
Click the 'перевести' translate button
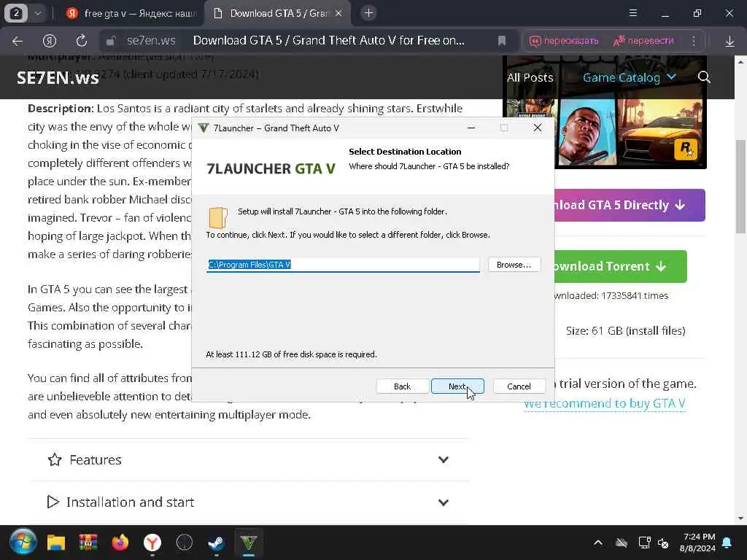click(x=643, y=41)
